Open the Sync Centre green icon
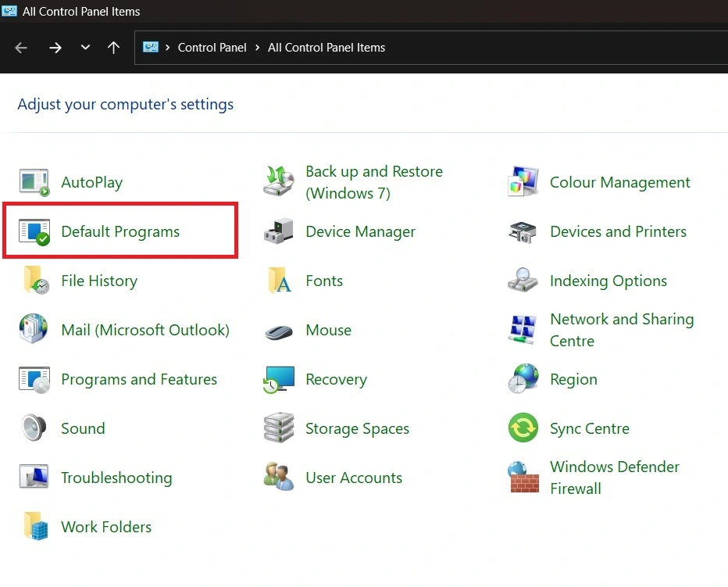Image resolution: width=728 pixels, height=587 pixels. coord(523,428)
